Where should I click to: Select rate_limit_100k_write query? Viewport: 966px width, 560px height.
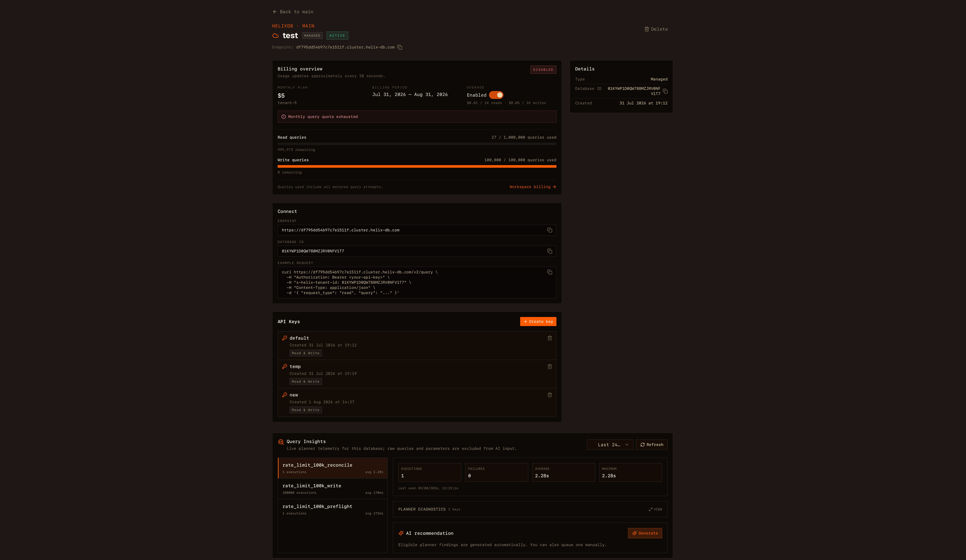point(333,489)
